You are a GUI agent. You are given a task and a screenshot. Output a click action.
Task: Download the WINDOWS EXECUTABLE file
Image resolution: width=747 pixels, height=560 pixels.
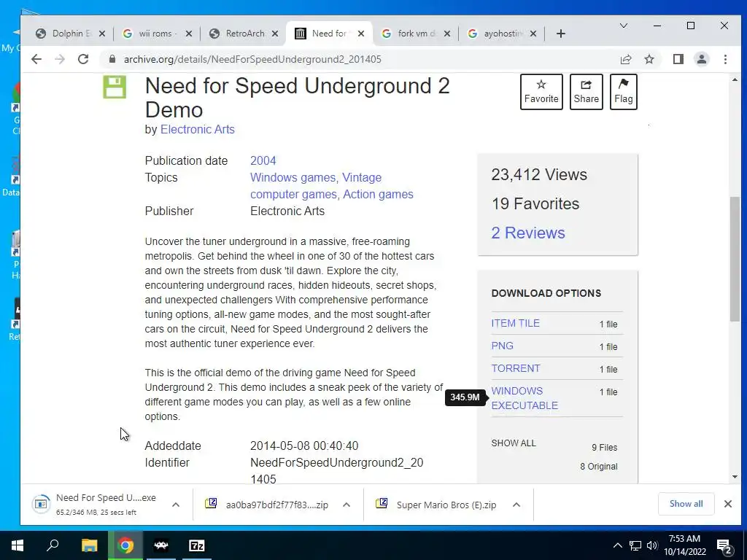[x=525, y=398]
